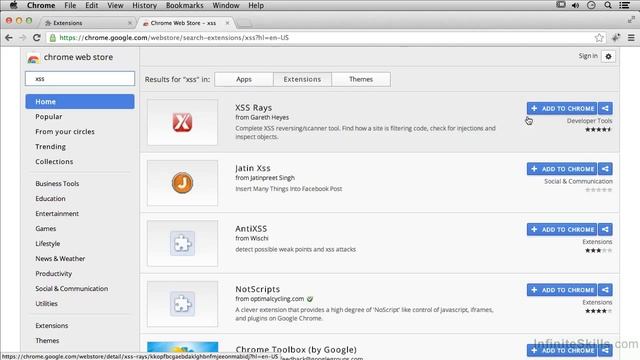
Task: Select Home in the sidebar
Action: coord(80,101)
